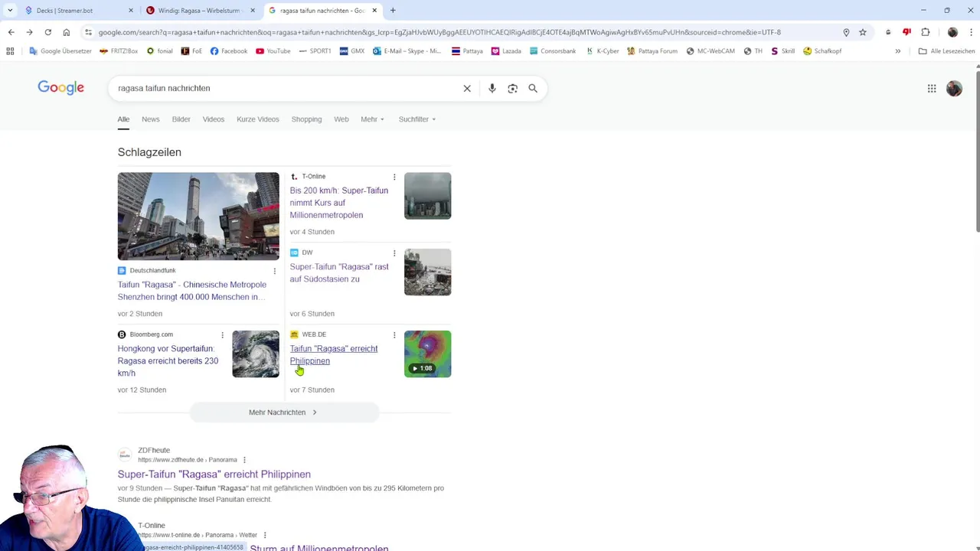This screenshot has width=980, height=551.
Task: Open options for the Bloomberg.com story
Action: [223, 335]
